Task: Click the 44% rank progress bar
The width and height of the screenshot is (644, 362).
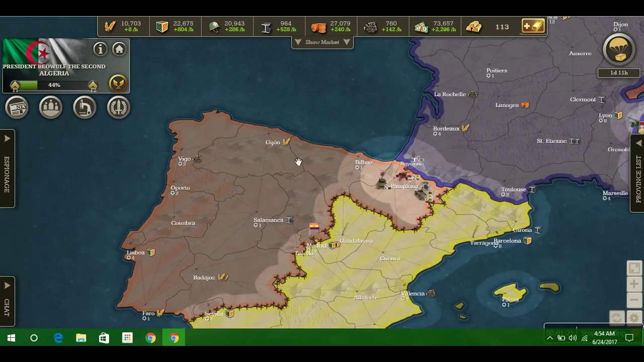Action: [x=54, y=85]
